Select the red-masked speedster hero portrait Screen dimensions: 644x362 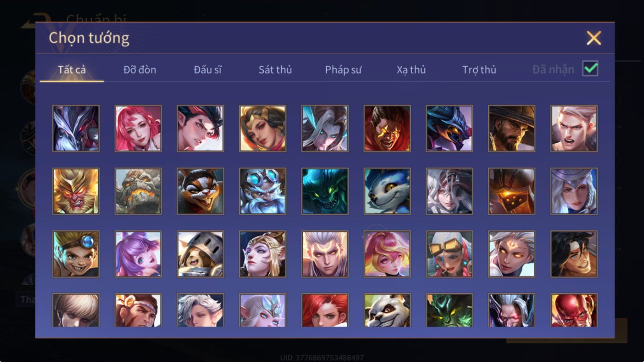[574, 310]
